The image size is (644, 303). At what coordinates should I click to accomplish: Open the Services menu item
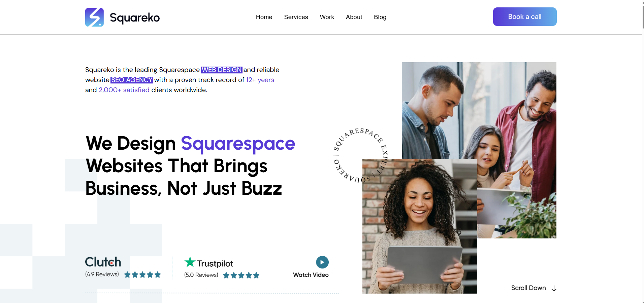[296, 17]
